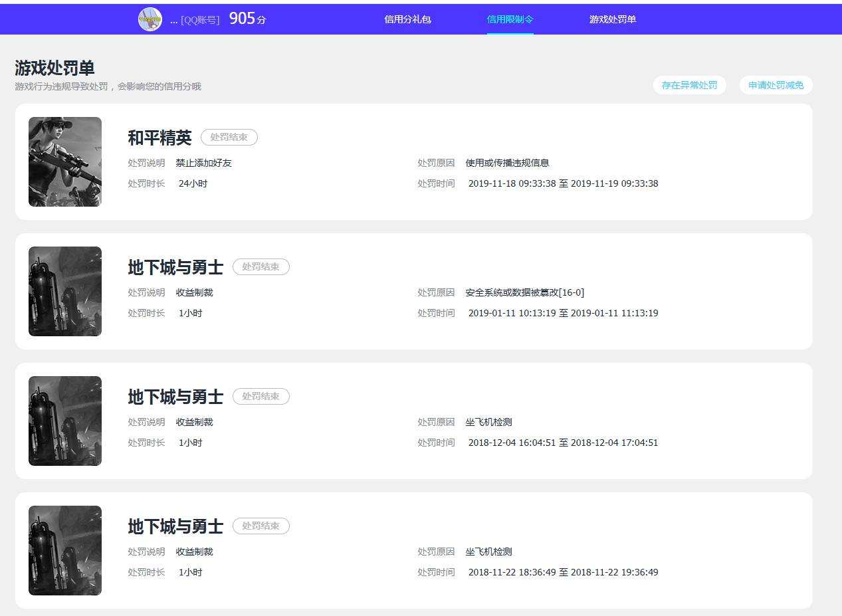This screenshot has height=616, width=842.
Task: Click the time range starting 2019-11-18 09:33:38
Action: click(x=563, y=183)
